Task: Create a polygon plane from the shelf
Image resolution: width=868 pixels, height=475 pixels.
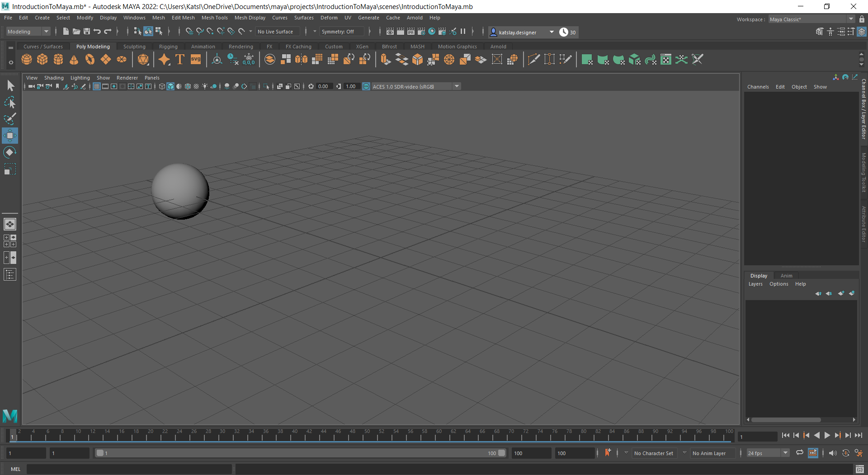Action: pos(106,59)
